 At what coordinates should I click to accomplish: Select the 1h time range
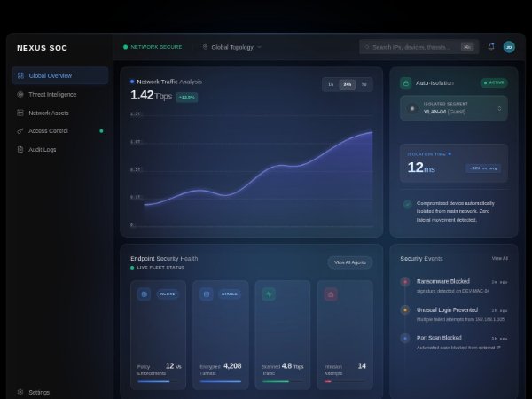(331, 84)
